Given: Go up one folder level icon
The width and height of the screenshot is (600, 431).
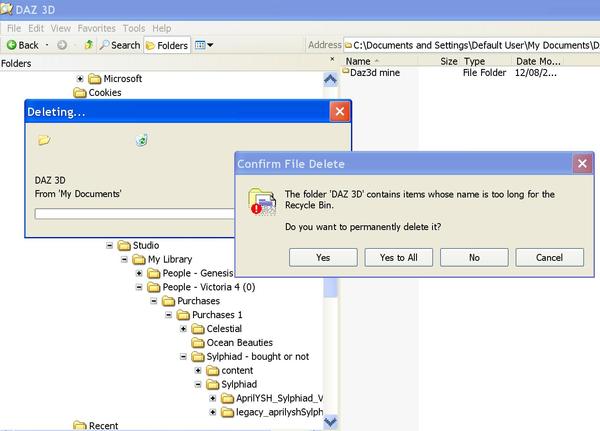Looking at the screenshot, I should point(88,45).
